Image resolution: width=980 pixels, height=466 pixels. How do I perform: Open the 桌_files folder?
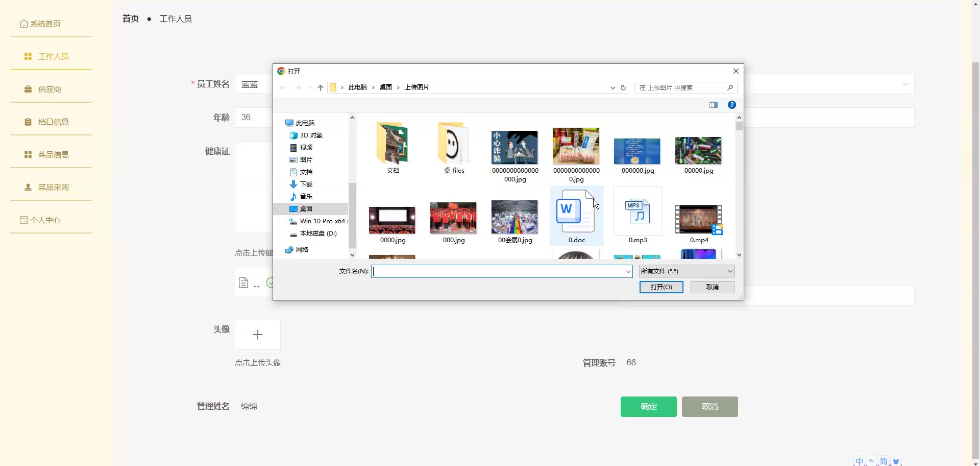coord(454,148)
